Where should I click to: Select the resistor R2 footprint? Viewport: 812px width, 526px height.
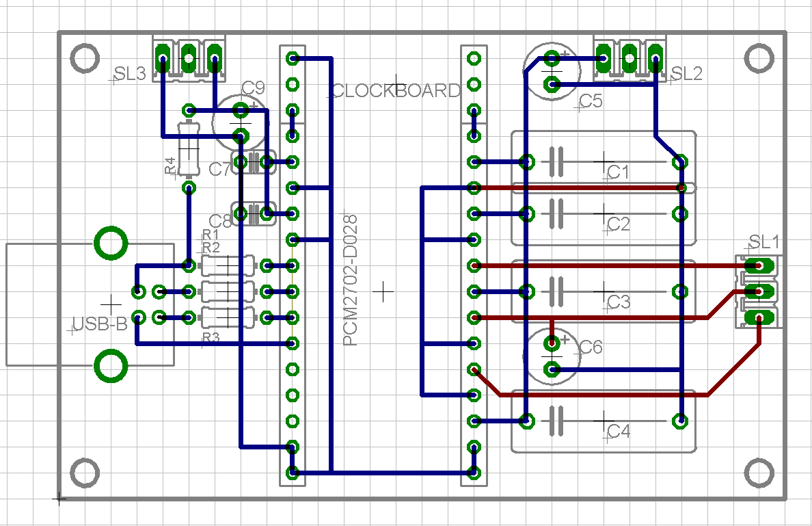point(229,291)
